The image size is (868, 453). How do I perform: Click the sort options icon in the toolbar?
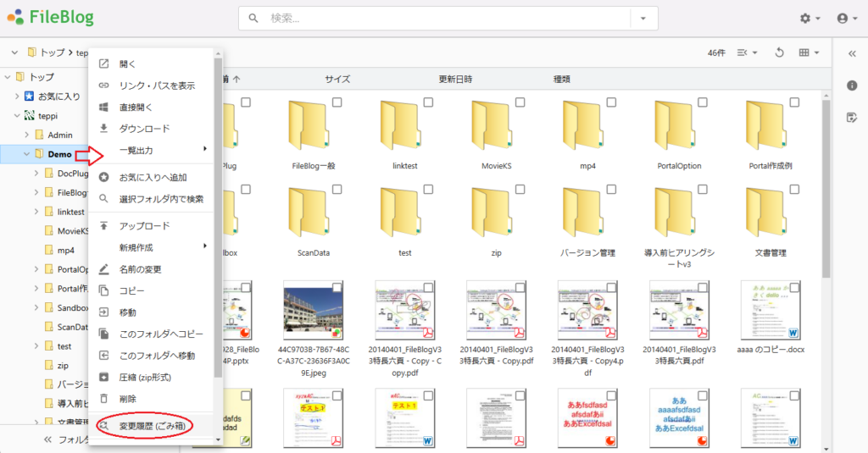click(747, 52)
